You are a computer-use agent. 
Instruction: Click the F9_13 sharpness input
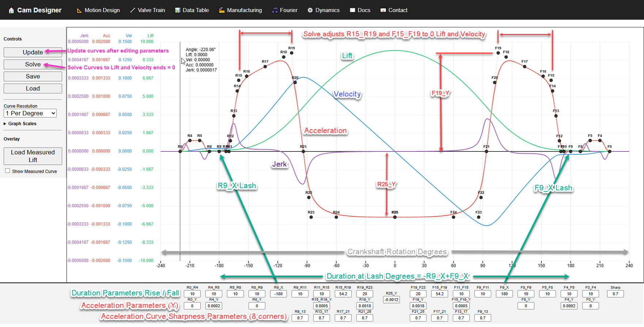coord(483,318)
